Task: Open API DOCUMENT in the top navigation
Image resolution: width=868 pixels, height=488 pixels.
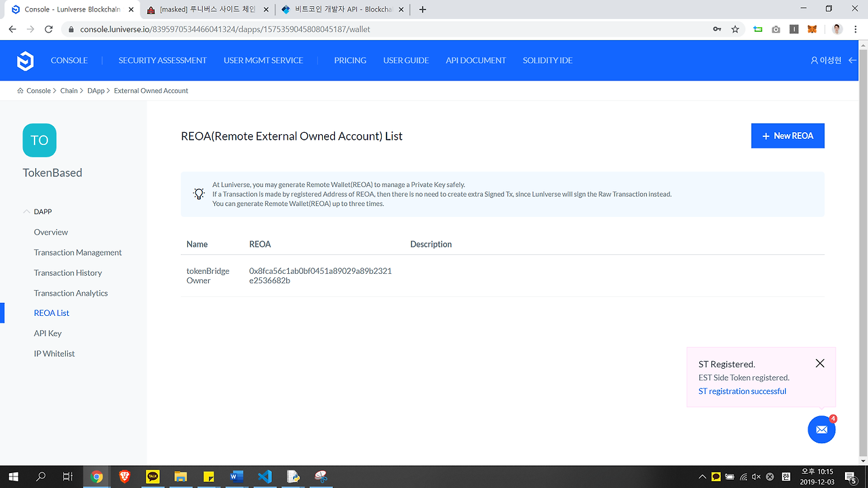Action: click(476, 60)
